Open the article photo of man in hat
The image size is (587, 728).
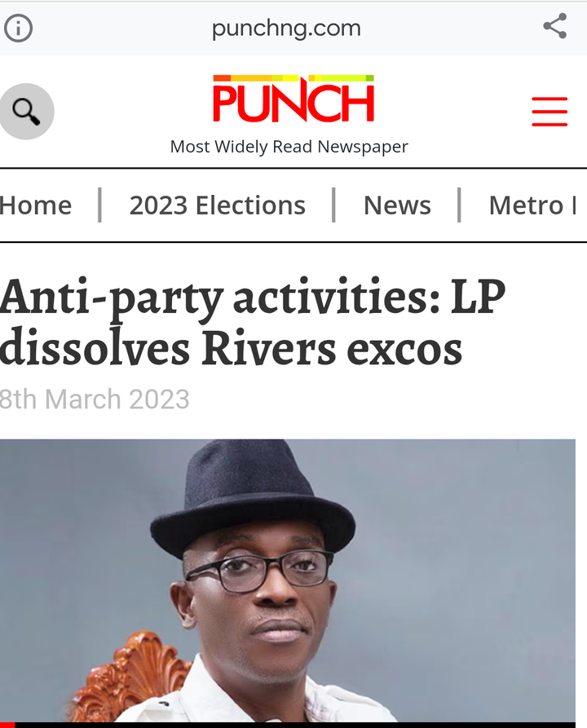288,580
